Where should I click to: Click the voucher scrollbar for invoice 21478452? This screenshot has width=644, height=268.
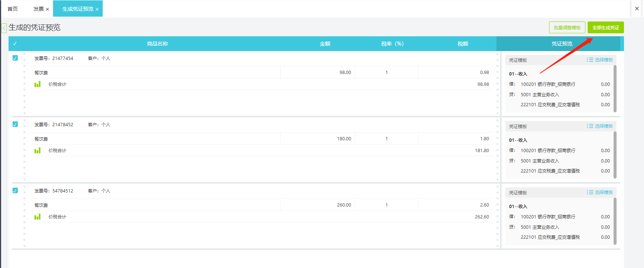(615, 155)
